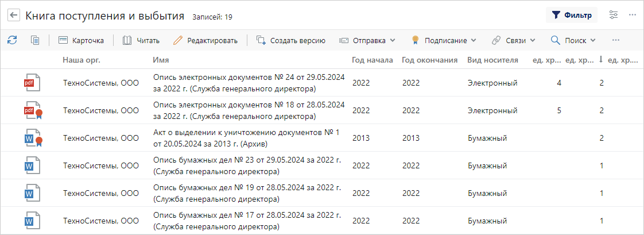Click the Word icon of inventory № 23

(31, 165)
